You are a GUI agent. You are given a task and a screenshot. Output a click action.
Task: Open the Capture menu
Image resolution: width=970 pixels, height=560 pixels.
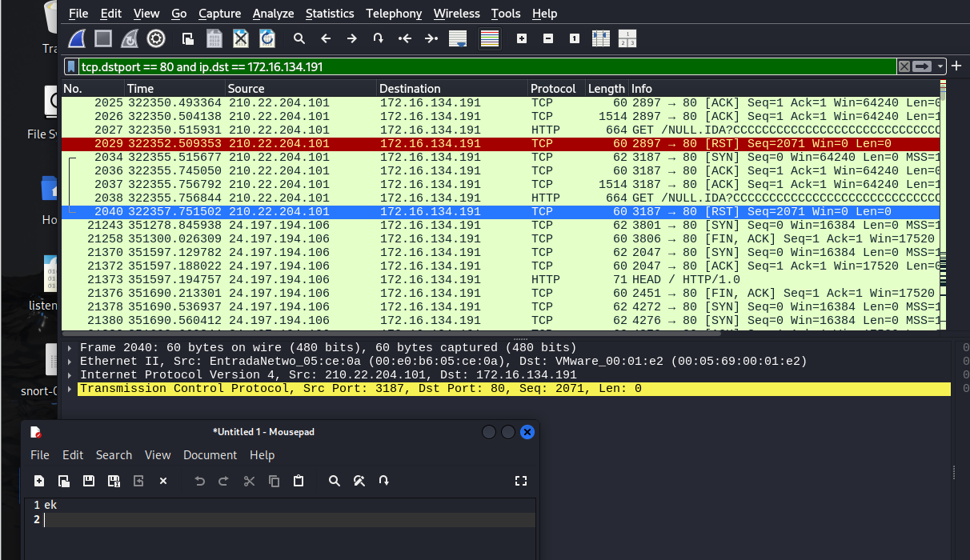coord(219,14)
